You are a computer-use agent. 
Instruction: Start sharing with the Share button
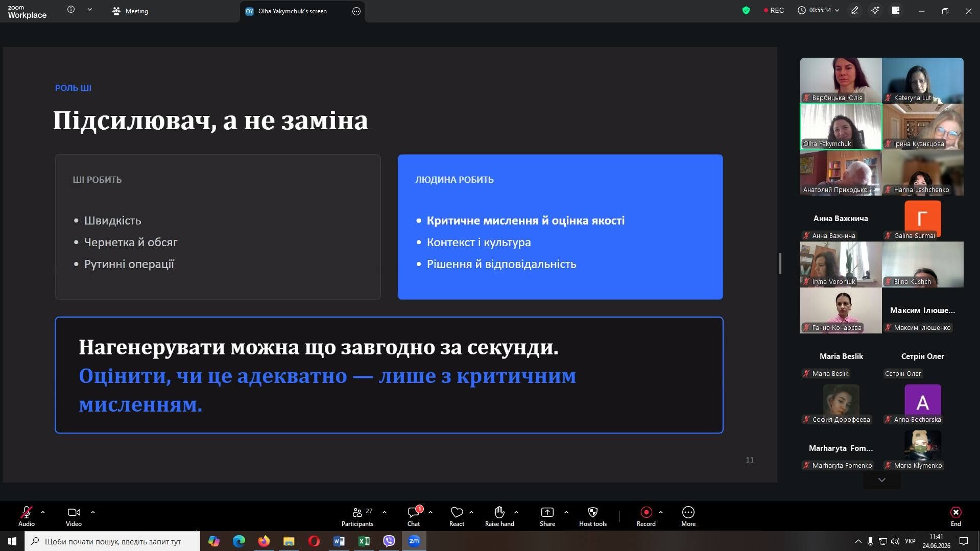(547, 516)
